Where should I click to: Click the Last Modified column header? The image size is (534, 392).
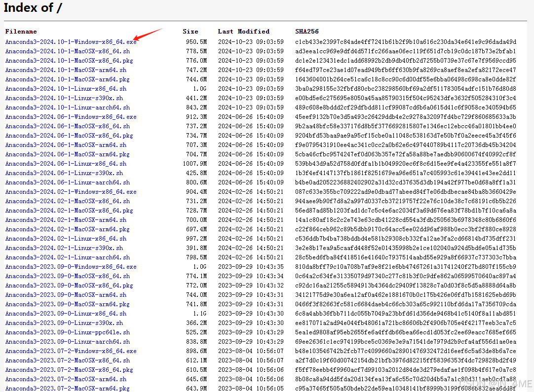244,31
